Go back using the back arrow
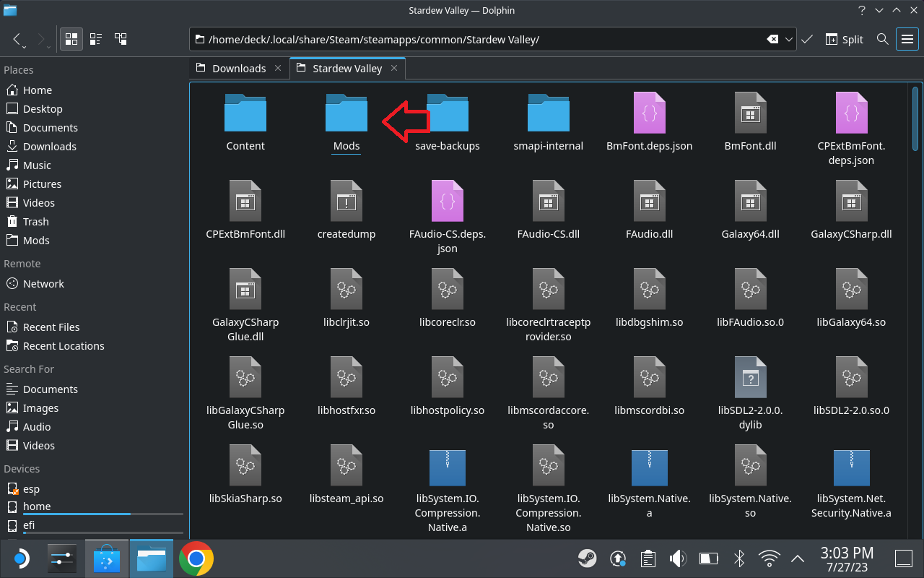Viewport: 924px width, 578px height. [17, 38]
